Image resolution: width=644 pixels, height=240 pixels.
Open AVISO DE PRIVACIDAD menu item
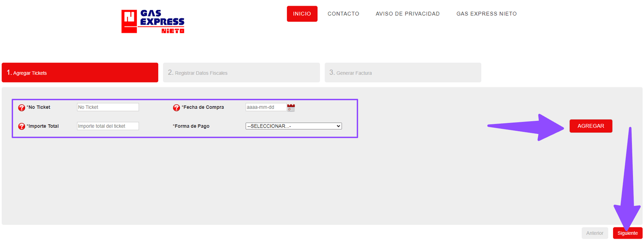408,14
